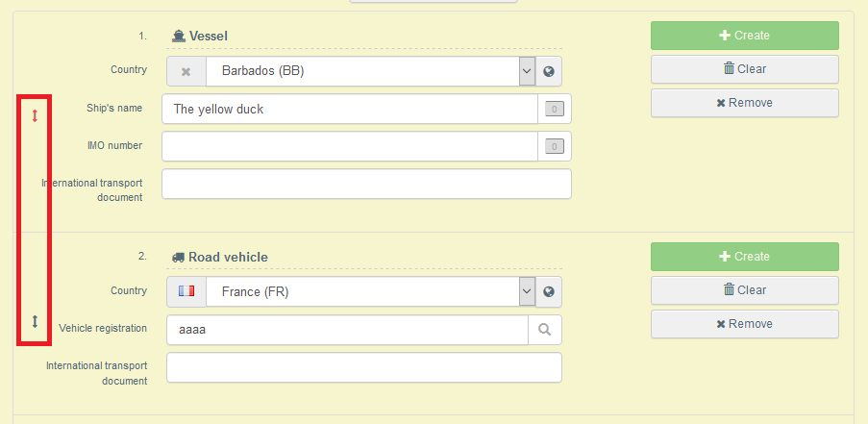Click Clear for the Vessel entry
This screenshot has width=868, height=424.
pos(745,69)
